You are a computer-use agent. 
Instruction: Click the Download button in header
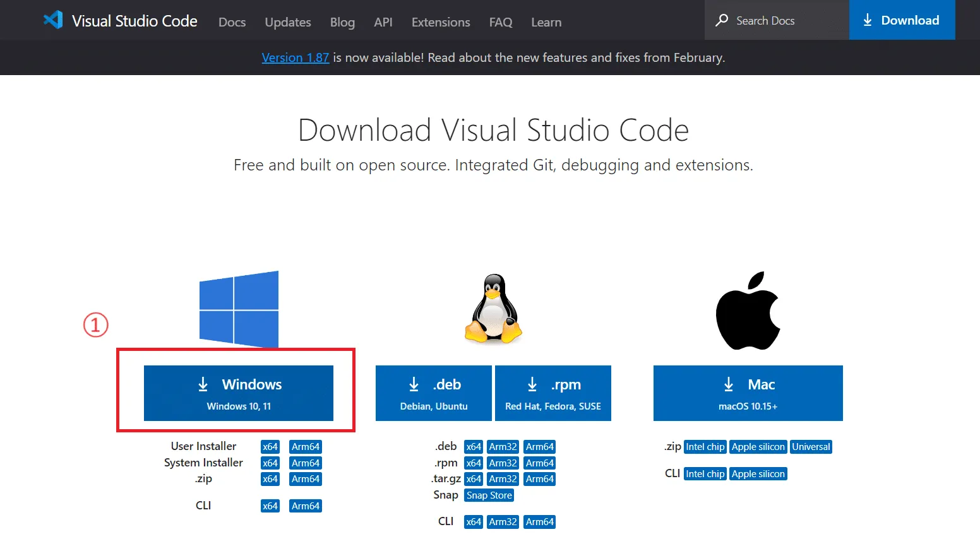902,20
